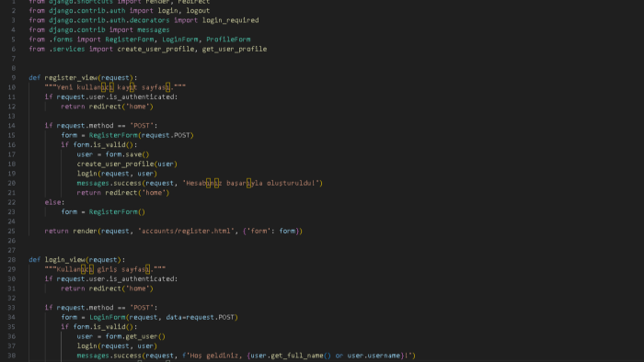Image resolution: width=644 pixels, height=362 pixels.
Task: Click the 'POST' string on line 14
Action: (x=142, y=126)
